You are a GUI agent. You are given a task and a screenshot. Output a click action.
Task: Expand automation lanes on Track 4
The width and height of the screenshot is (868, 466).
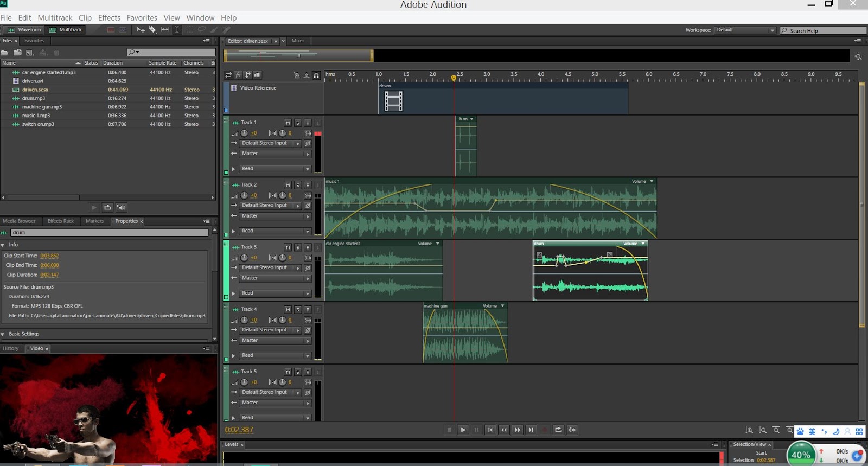[234, 356]
